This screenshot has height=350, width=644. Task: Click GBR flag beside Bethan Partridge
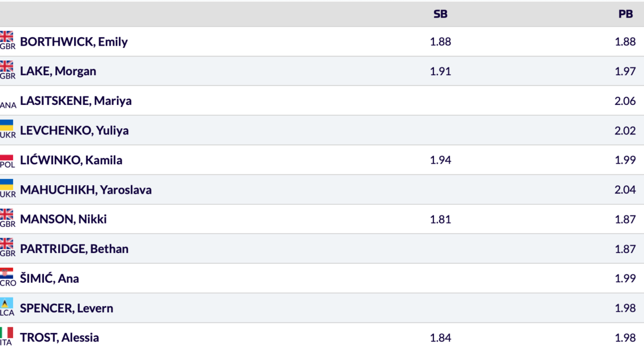point(7,244)
